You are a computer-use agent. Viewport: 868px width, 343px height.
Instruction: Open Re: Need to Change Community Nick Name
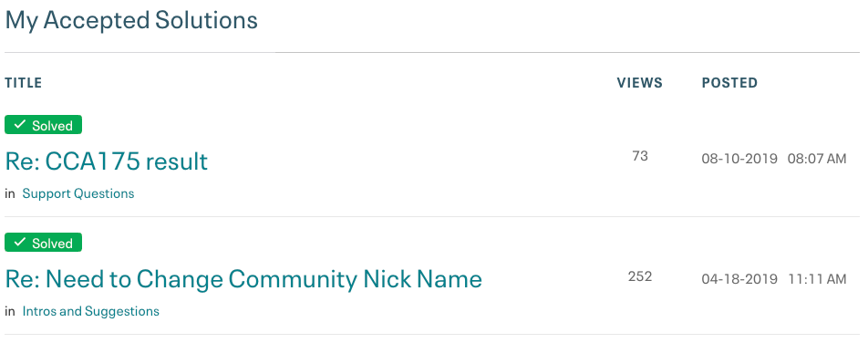click(x=243, y=279)
